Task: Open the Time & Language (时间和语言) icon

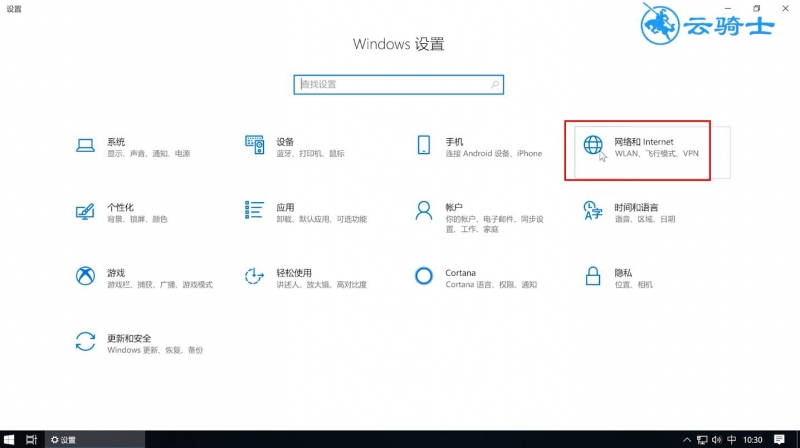Action: click(x=593, y=210)
